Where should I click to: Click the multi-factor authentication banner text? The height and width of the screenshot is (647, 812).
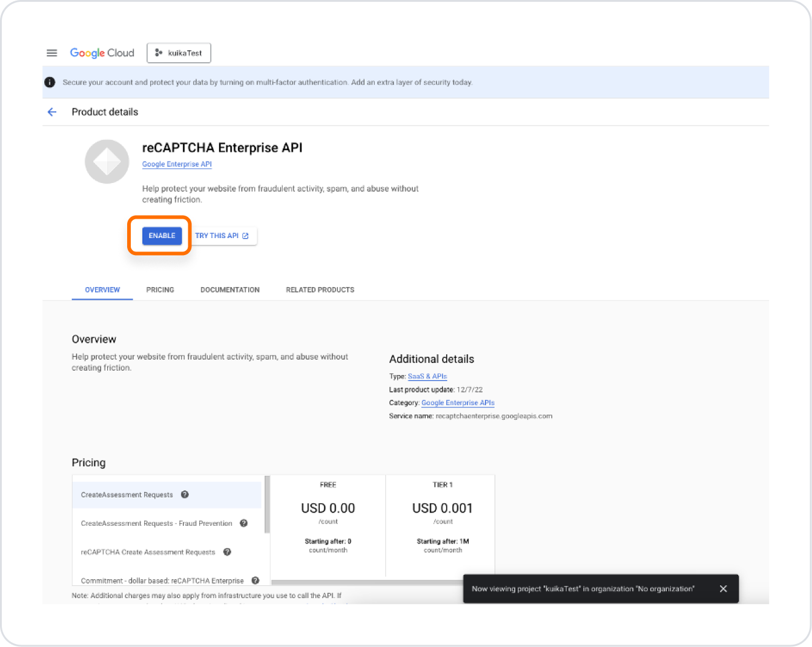268,82
